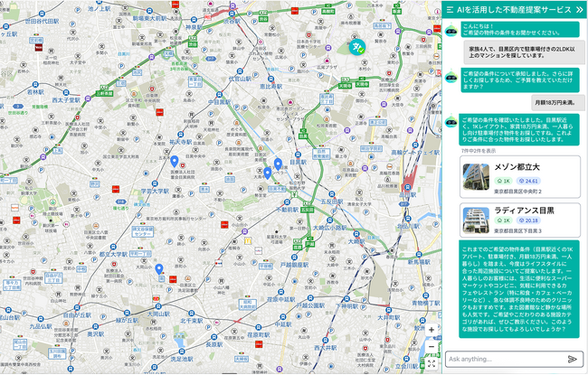The width and height of the screenshot is (588, 375).
Task: Click the 1K tag on メゾン都立大
Action: coord(502,181)
